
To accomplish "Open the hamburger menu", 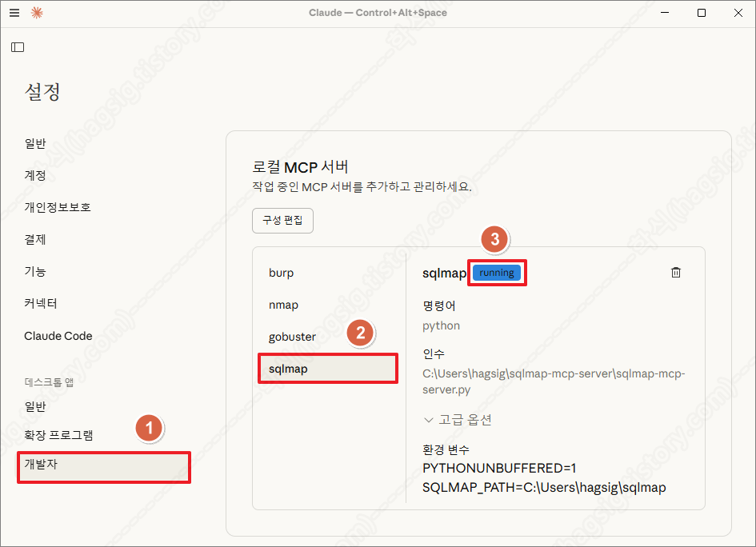I will point(14,13).
